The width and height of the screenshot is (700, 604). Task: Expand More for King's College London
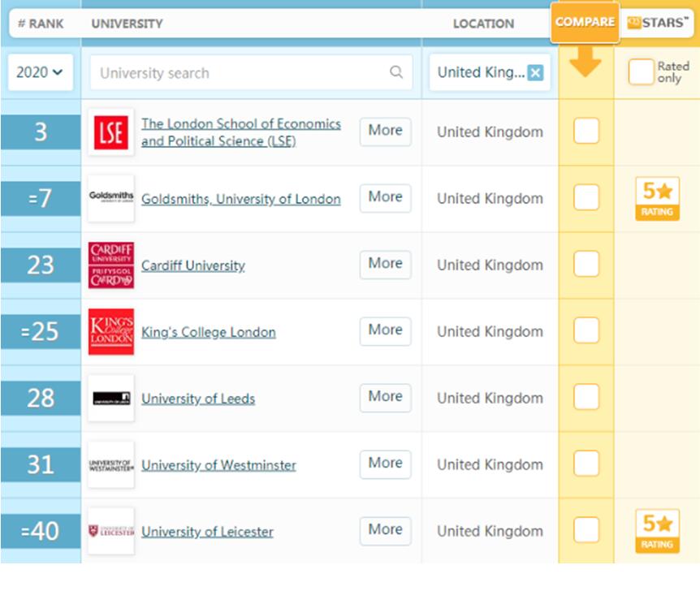385,330
